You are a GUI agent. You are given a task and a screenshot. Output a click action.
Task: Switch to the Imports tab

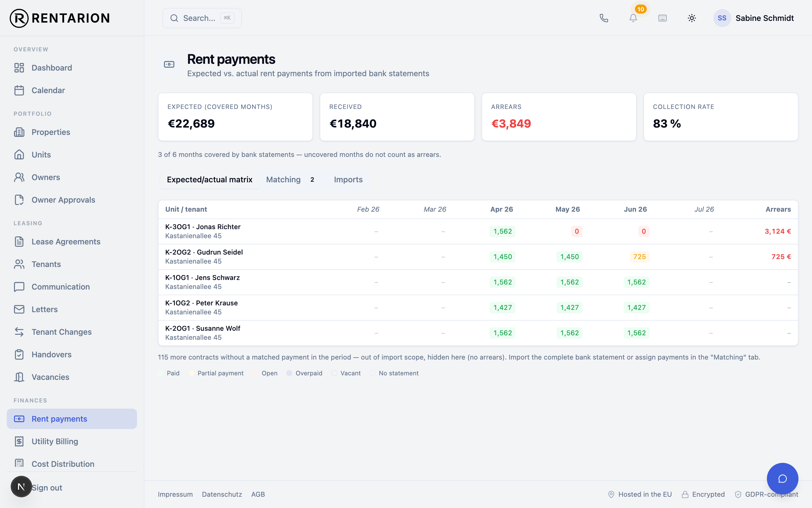tap(348, 180)
